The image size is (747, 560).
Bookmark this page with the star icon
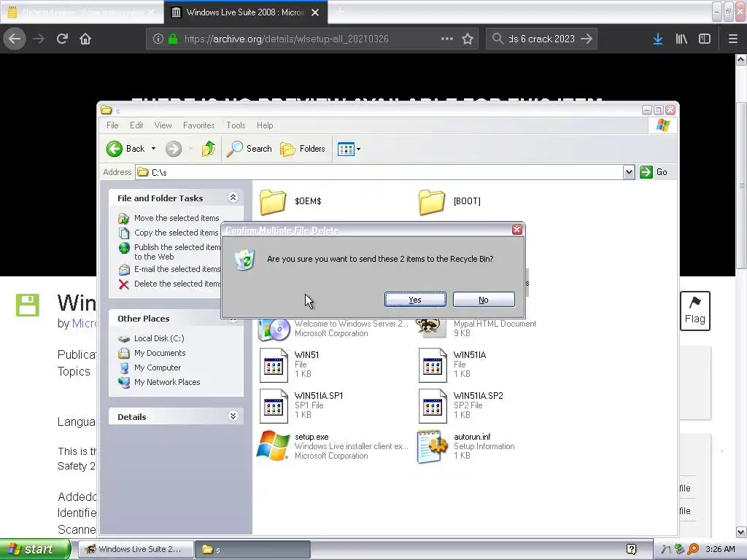tap(468, 39)
